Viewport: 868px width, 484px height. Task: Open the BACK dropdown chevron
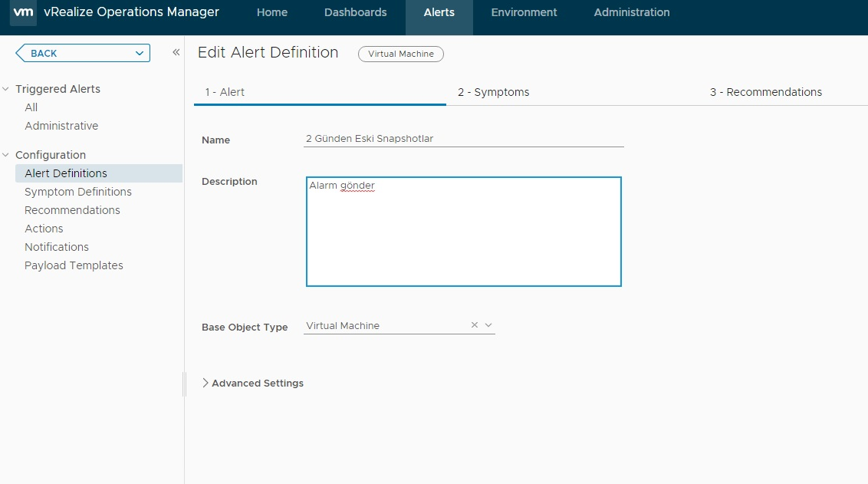coord(140,53)
